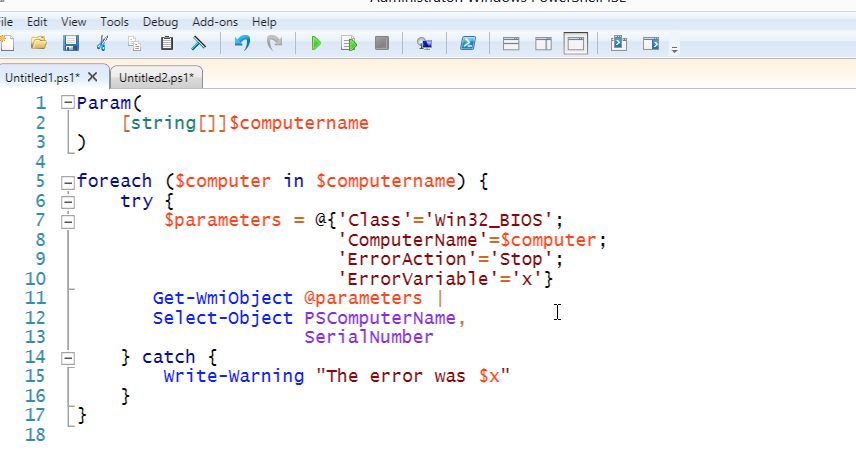Launch PowerShell console with blue icon
Screen dimensions: 856x464
point(467,43)
